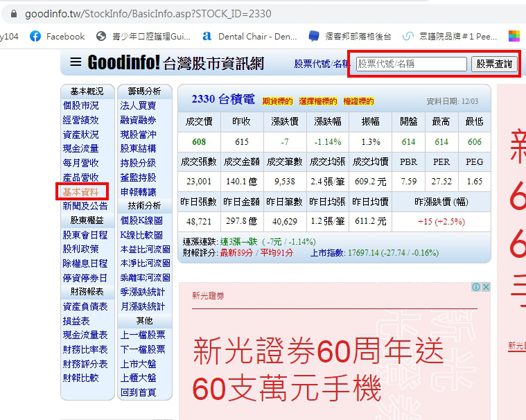Image resolution: width=526 pixels, height=420 pixels.
Task: Open the 持股分級 link
Action: pyautogui.click(x=138, y=163)
